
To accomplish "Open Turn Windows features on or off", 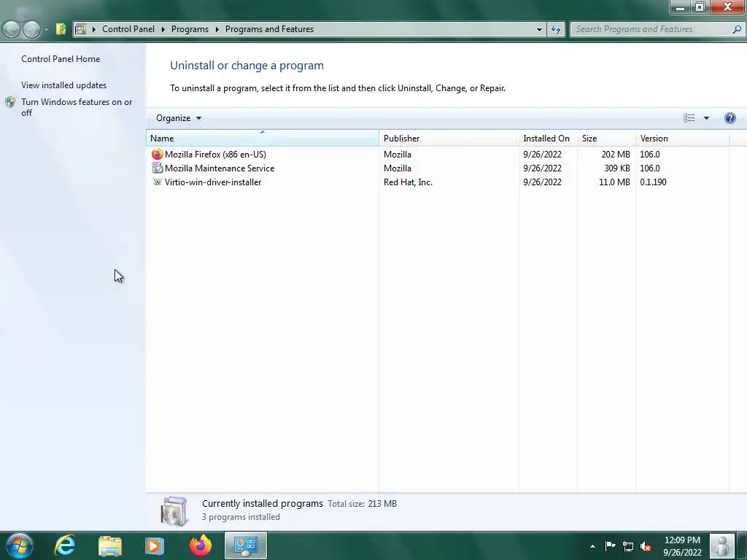I will click(77, 107).
